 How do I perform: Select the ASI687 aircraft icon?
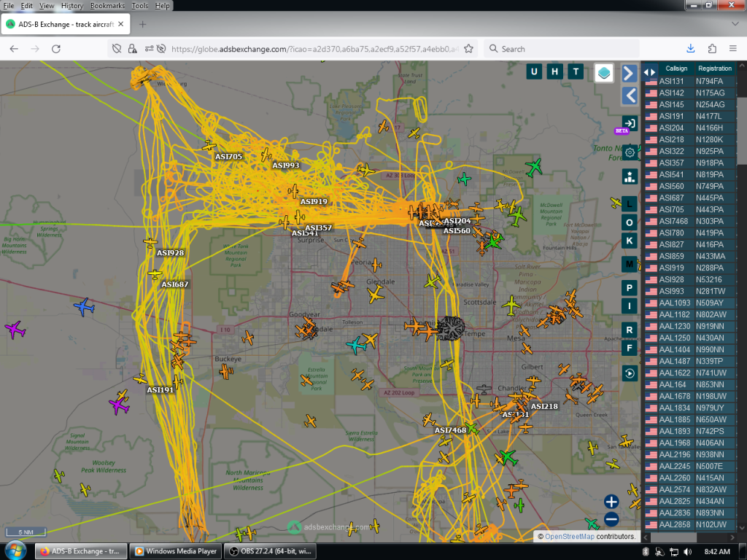(x=155, y=274)
